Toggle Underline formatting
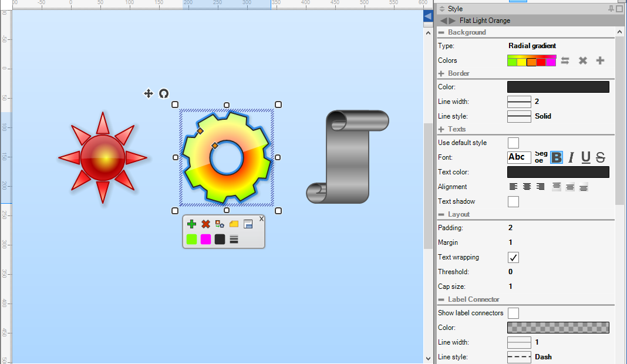 coord(586,157)
